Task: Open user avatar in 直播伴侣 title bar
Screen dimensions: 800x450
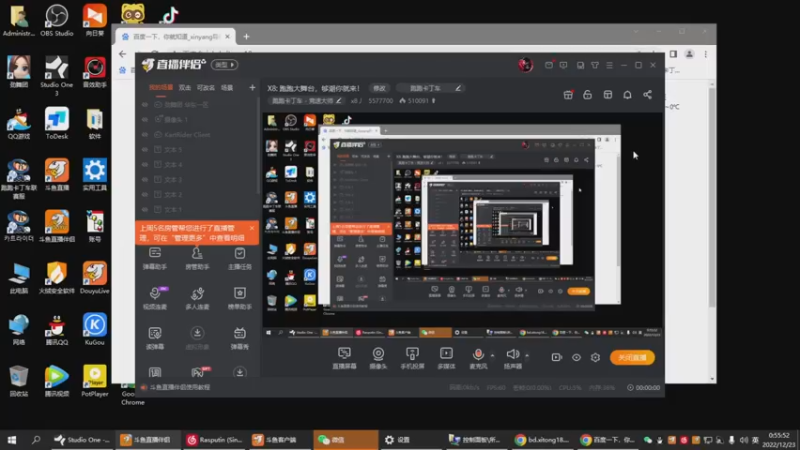Action: click(526, 65)
